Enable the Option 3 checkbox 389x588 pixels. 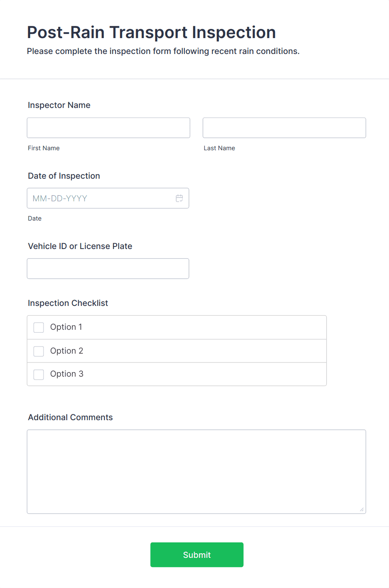[39, 374]
